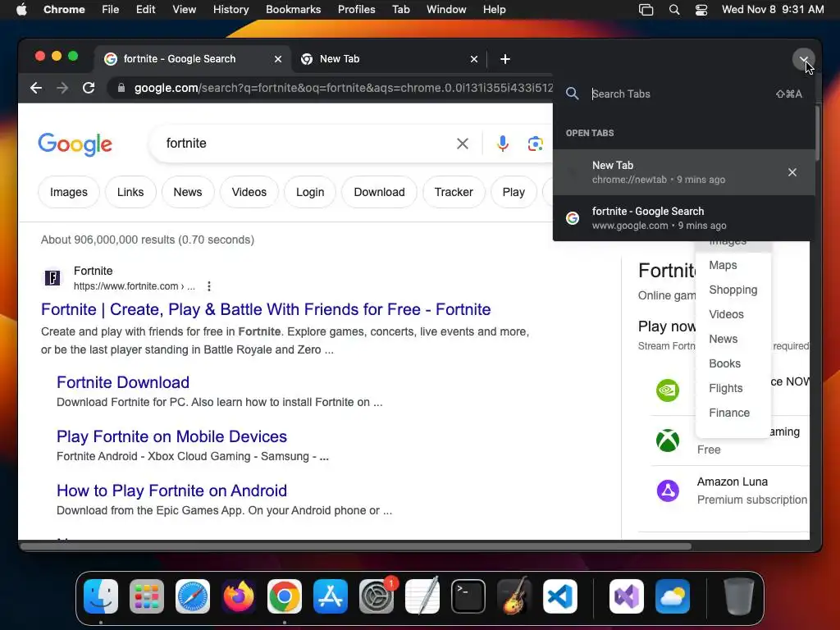840x630 pixels.
Task: Filter results by Images chip
Action: [69, 192]
